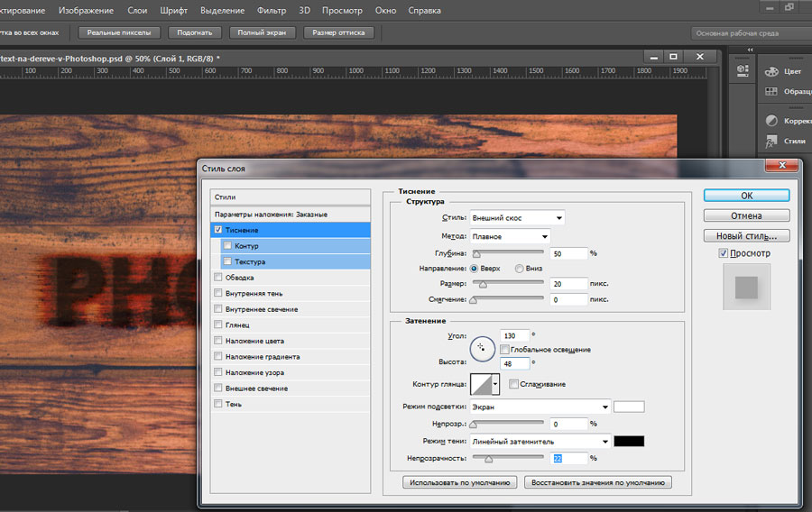Open the Стили styles panel icon
Viewport: 812px width, 512px height.
[771, 141]
